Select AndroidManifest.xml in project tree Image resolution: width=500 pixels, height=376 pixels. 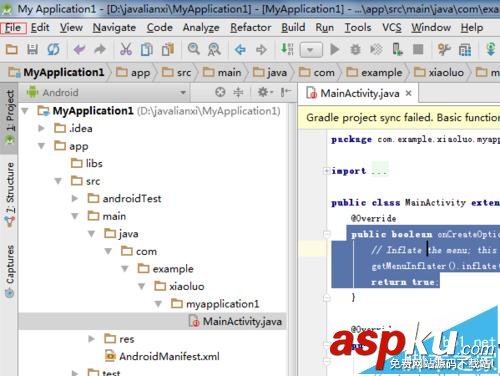click(x=162, y=356)
